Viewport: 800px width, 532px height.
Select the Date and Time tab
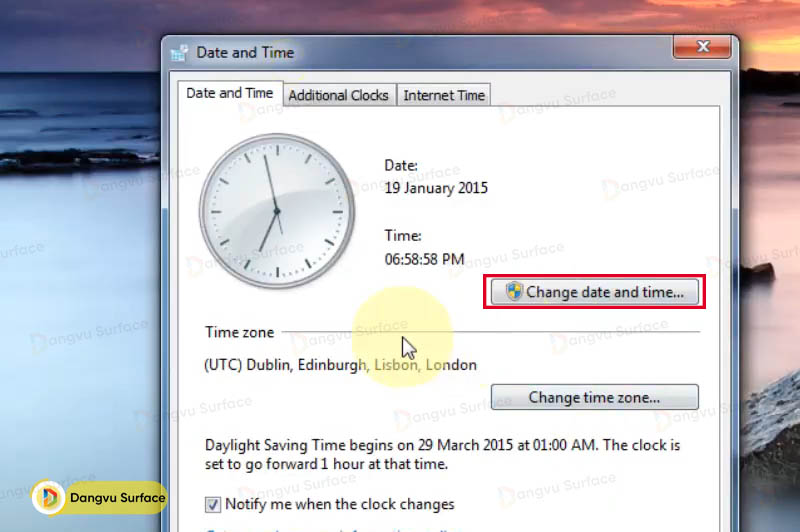(229, 93)
